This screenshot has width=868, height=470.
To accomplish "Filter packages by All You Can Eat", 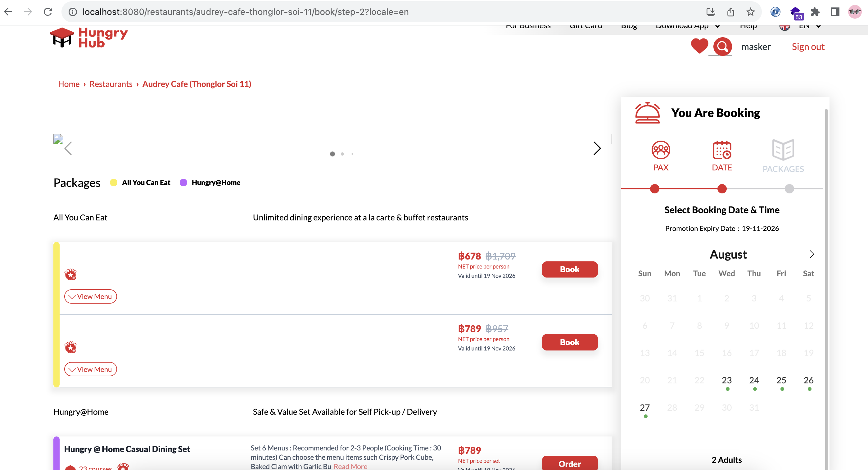I will click(146, 183).
